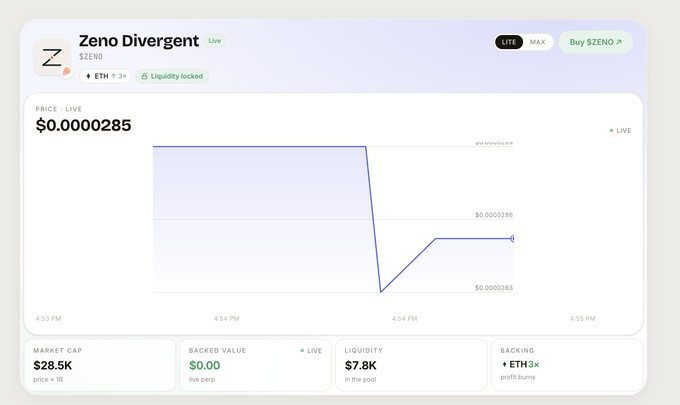Click the LIVE indicator in Backed Value card
The height and width of the screenshot is (405, 680).
311,351
